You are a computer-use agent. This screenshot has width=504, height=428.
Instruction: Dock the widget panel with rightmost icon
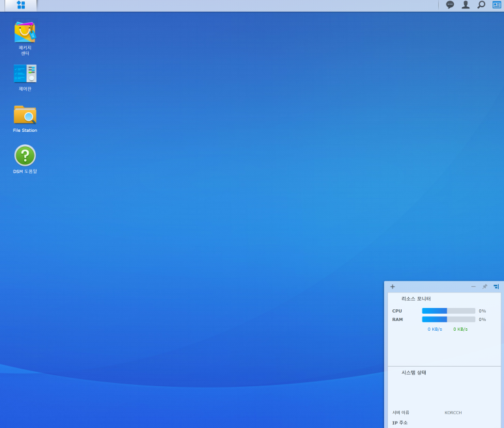pyautogui.click(x=496, y=286)
